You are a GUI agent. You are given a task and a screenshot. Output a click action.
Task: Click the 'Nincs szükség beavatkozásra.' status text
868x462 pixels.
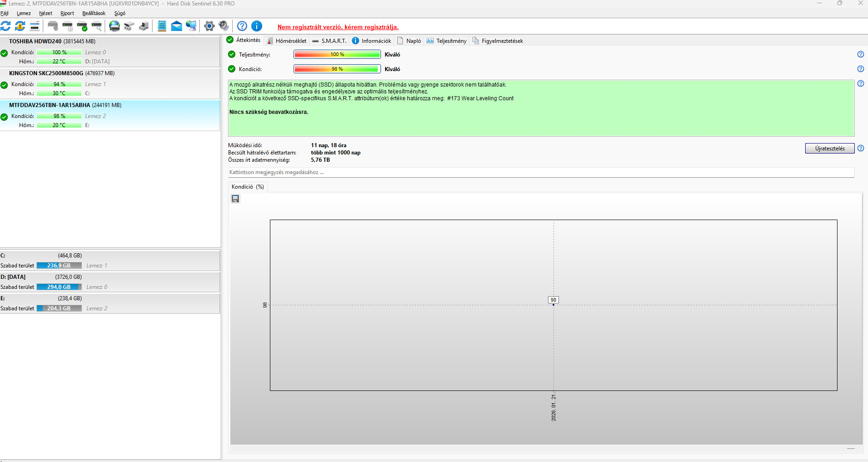[269, 112]
